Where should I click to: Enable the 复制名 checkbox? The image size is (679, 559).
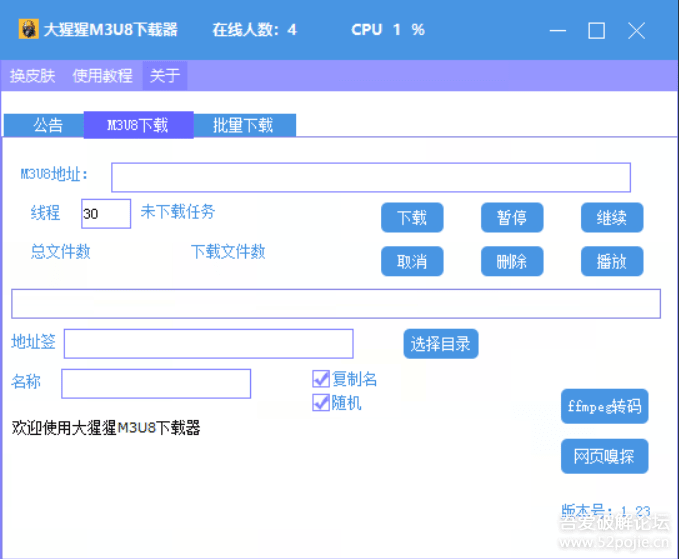coord(321,379)
